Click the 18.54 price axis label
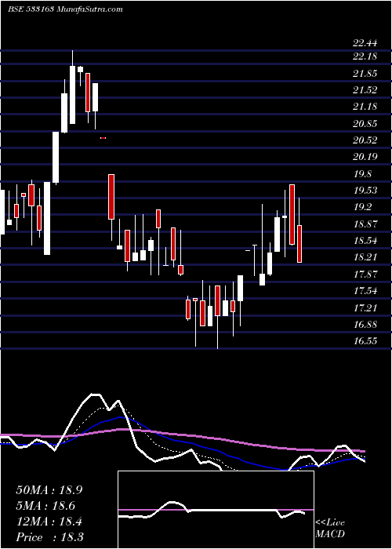Image resolution: width=392 pixels, height=549 pixels. [365, 241]
